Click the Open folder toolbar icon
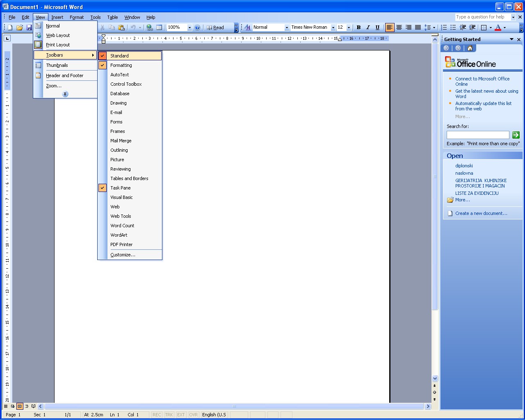The image size is (525, 420). tap(19, 27)
